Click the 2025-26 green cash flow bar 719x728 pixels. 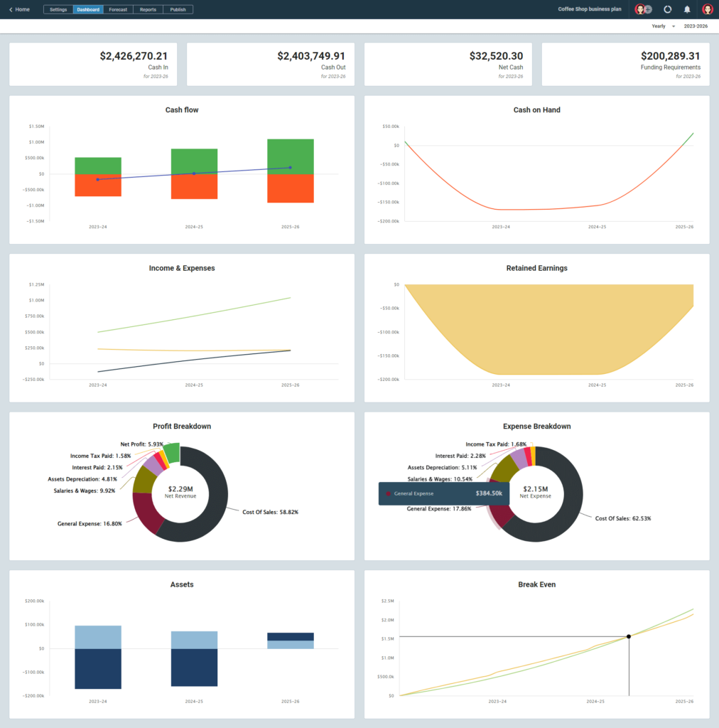coord(291,156)
